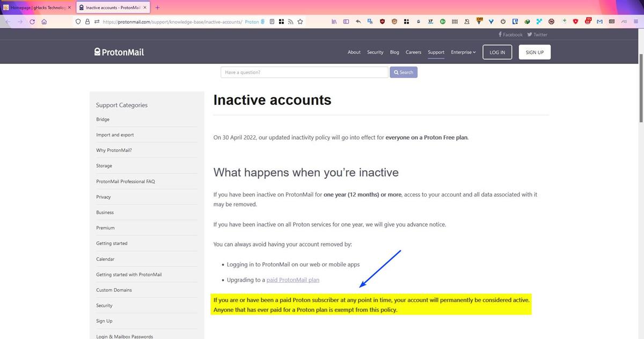Reload the page with the refresh icon

[x=32, y=21]
